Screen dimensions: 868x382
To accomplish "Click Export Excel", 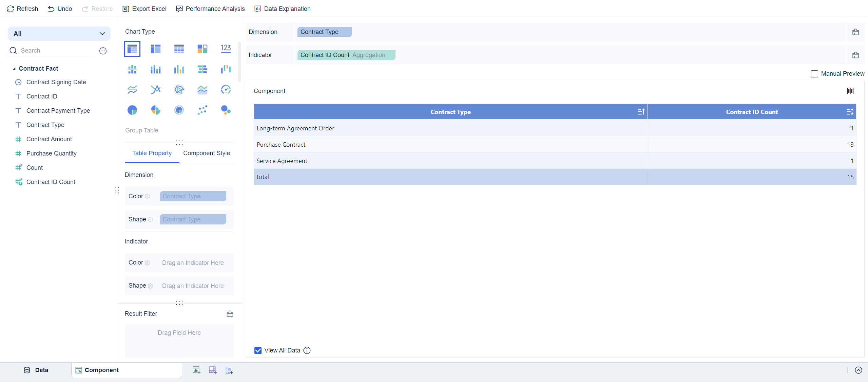I will 144,9.
